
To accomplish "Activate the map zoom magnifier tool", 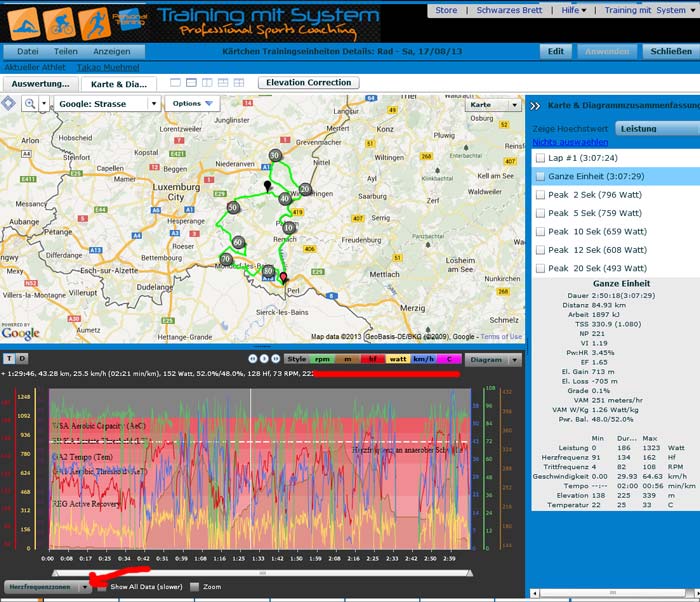I will pos(30,104).
